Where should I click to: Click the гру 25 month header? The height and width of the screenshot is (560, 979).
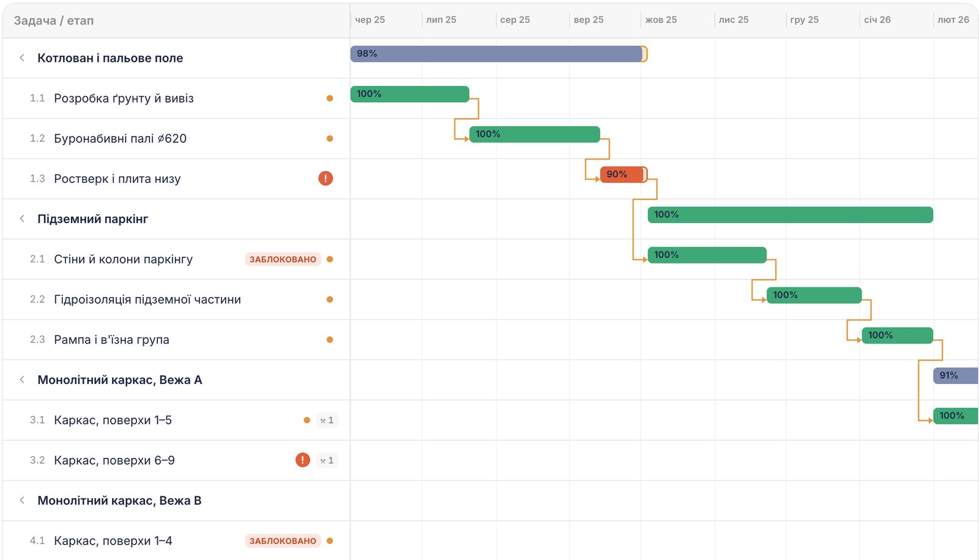point(805,20)
